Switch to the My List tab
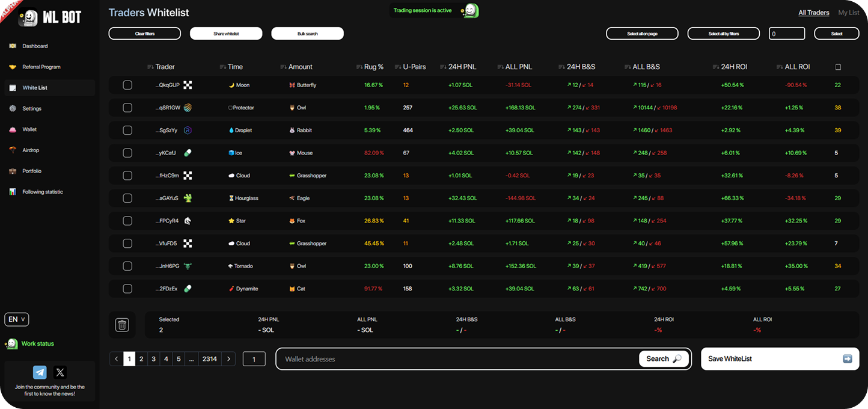868x409 pixels. click(848, 13)
